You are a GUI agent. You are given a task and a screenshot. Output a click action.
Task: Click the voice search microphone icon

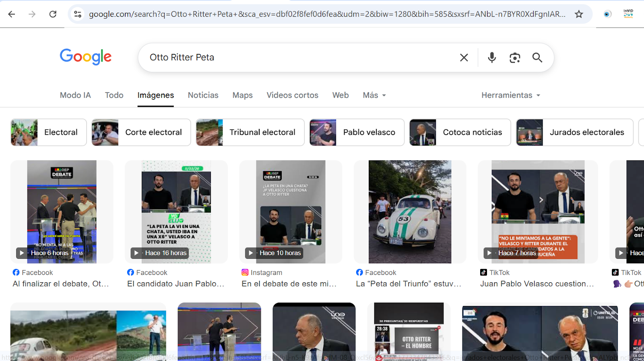point(491,57)
